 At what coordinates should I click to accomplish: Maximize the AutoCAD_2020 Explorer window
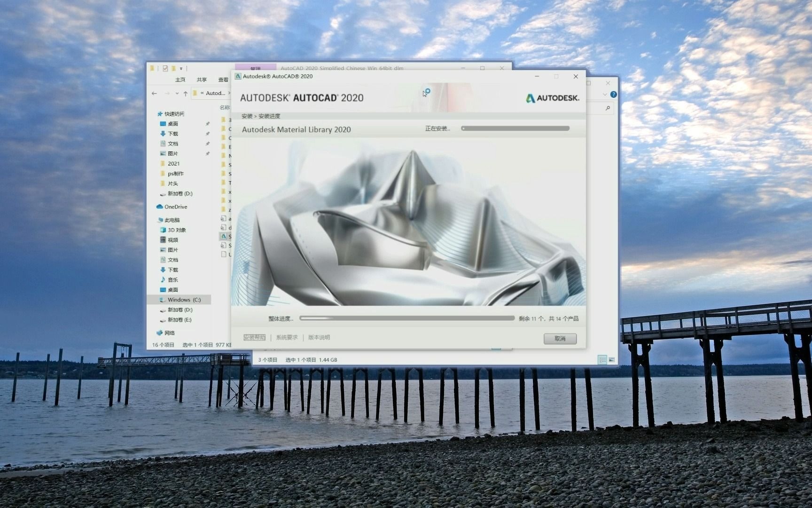(x=482, y=68)
